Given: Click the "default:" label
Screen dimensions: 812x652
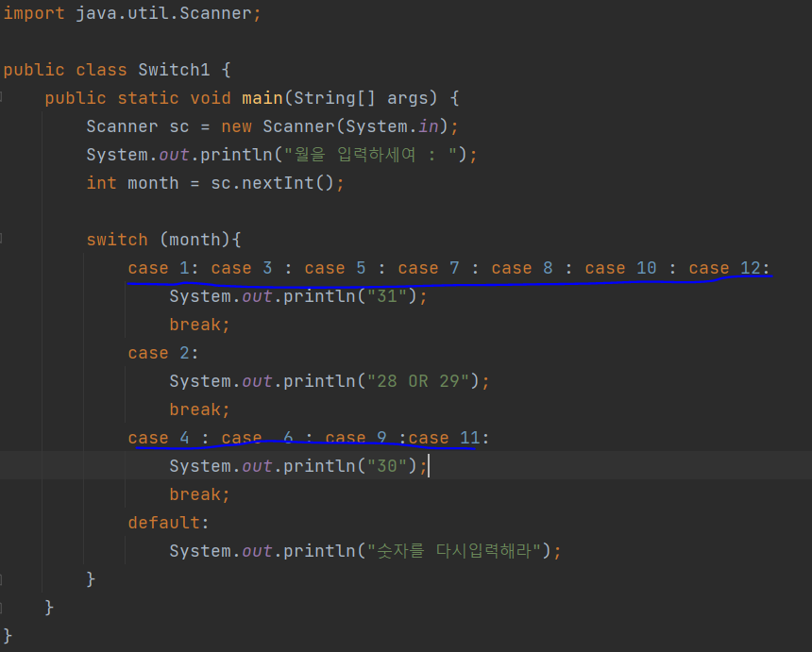Looking at the screenshot, I should (169, 523).
